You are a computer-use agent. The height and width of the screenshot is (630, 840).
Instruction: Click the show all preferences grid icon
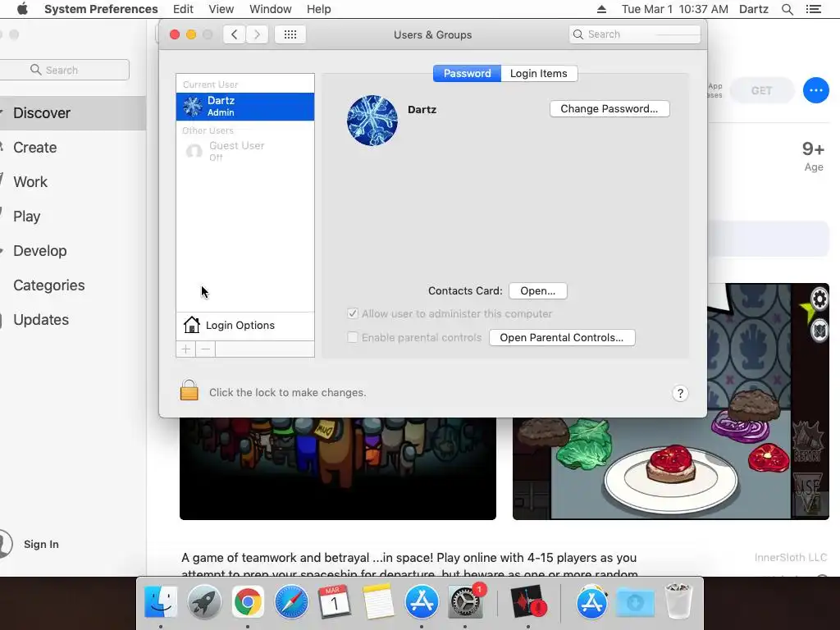tap(290, 34)
